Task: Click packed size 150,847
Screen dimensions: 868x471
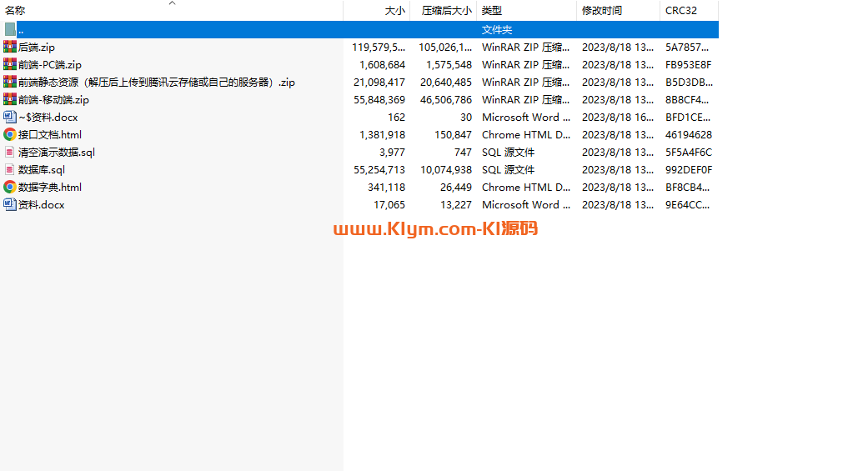Action: click(x=454, y=134)
